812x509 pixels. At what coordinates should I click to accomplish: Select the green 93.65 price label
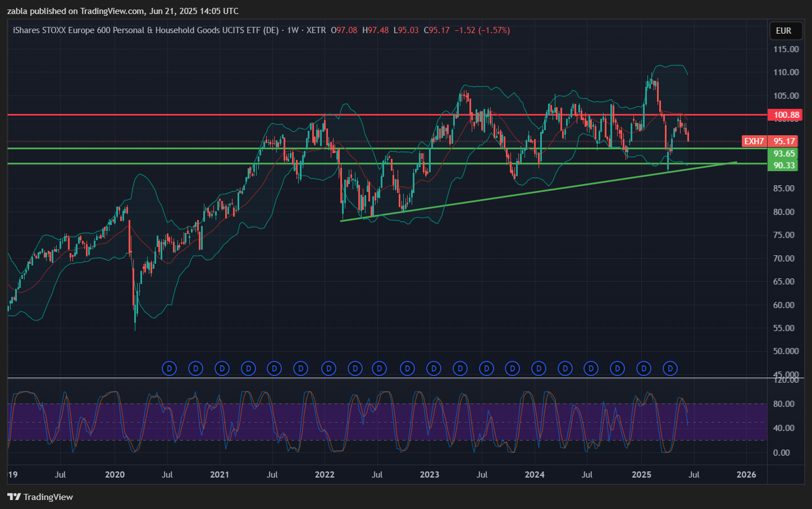click(784, 154)
